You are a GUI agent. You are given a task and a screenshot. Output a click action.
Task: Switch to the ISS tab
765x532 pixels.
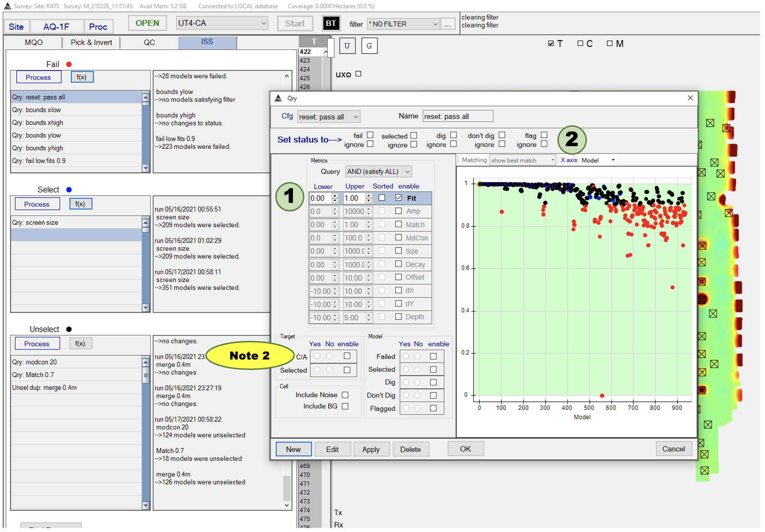tap(207, 42)
